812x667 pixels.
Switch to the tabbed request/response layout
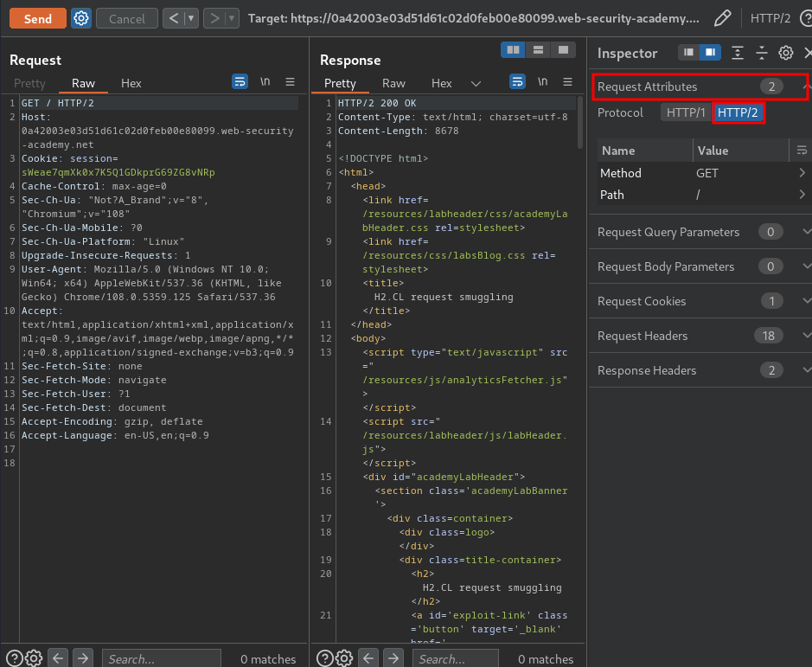pyautogui.click(x=563, y=50)
